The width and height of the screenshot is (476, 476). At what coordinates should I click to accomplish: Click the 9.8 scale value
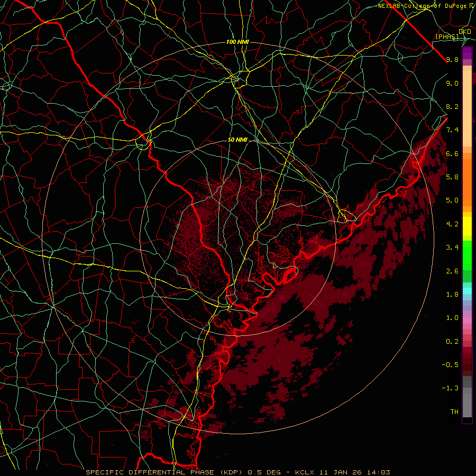tap(452, 59)
